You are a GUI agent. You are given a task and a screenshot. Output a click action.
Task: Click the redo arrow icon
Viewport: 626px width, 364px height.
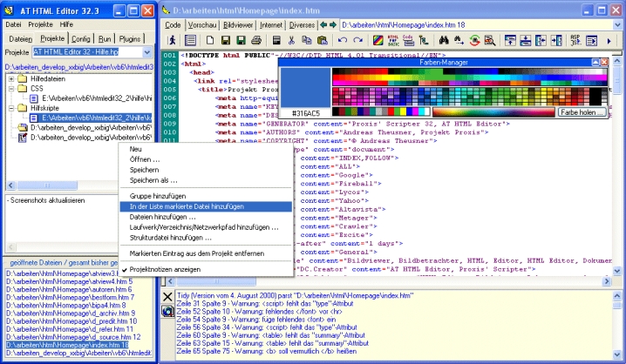[x=357, y=41]
